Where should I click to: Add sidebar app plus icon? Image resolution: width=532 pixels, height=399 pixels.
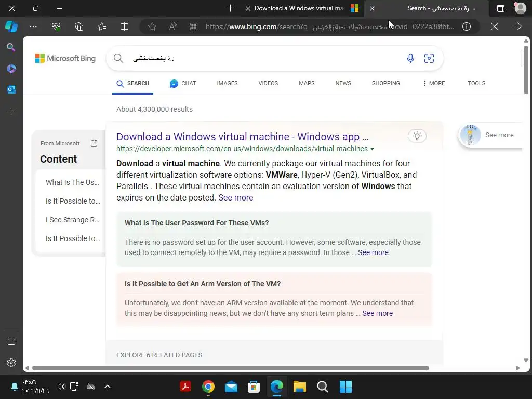11,112
